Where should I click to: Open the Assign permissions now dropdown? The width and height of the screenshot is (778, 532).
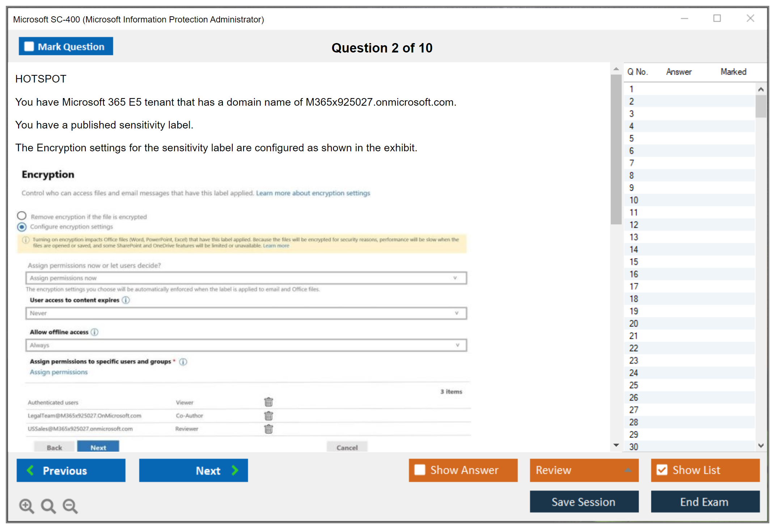246,278
